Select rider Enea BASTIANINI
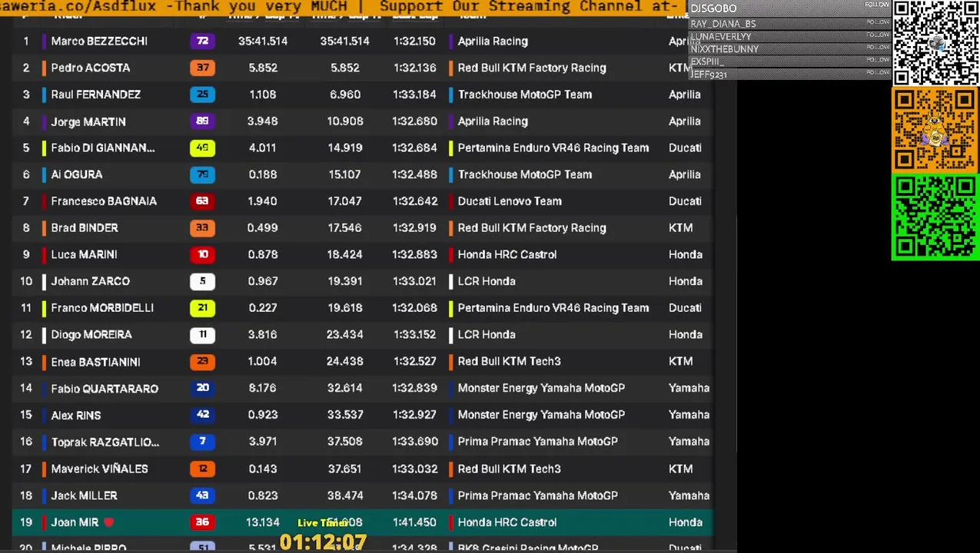 pos(95,362)
